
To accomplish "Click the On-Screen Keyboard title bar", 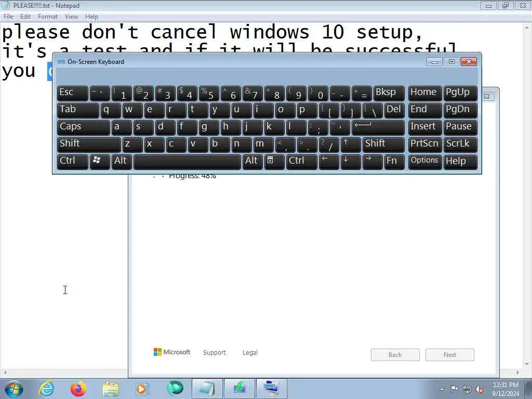I will [x=241, y=62].
